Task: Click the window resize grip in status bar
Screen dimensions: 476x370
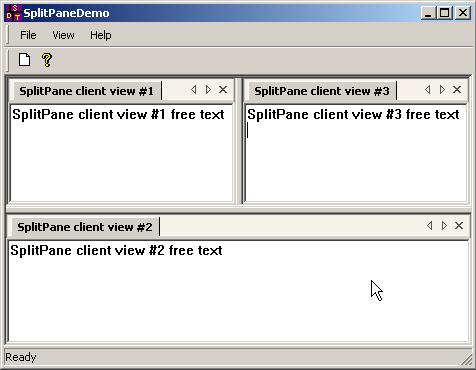Action: tap(465, 359)
